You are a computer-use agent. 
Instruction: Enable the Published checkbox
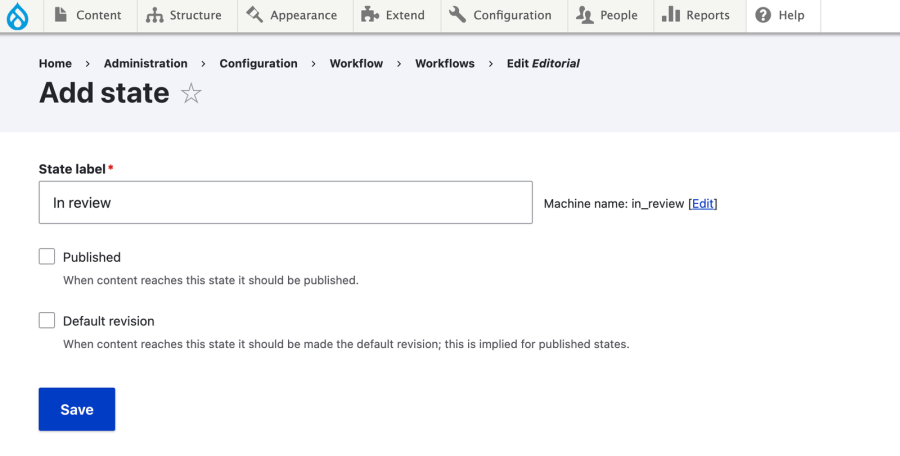(x=47, y=256)
